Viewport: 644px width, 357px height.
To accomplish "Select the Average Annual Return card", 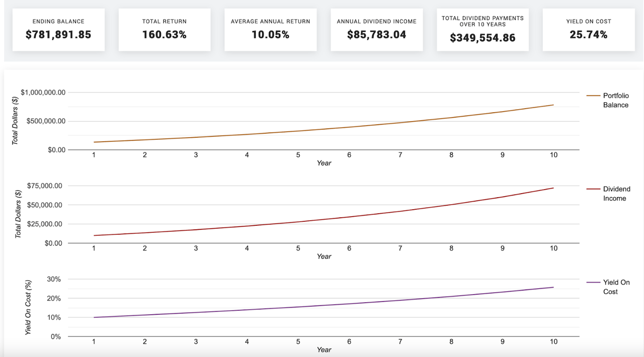I will 270,29.
